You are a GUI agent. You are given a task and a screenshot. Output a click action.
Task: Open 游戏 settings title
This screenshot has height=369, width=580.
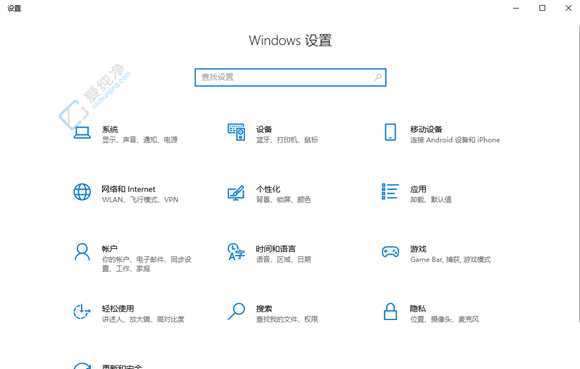pyautogui.click(x=418, y=249)
